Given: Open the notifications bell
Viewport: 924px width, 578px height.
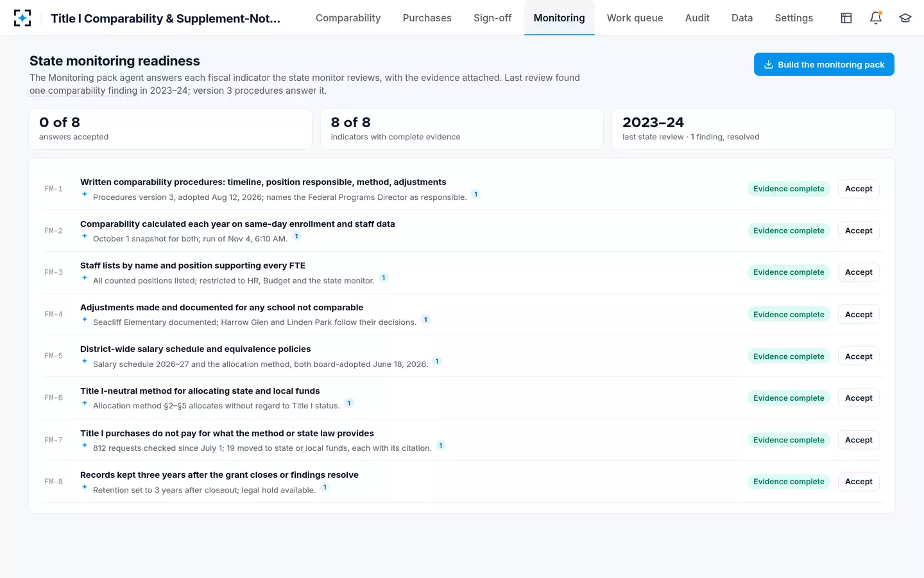Looking at the screenshot, I should click(876, 18).
